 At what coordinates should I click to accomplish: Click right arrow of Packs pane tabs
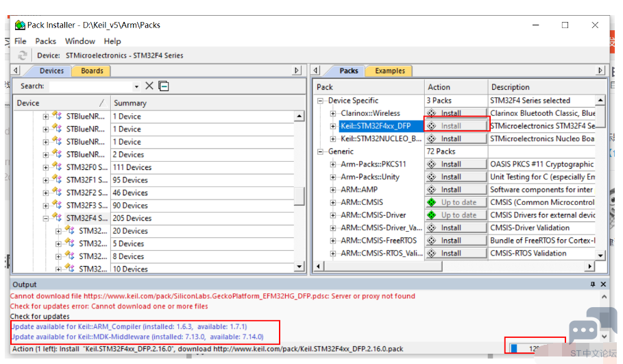click(600, 71)
